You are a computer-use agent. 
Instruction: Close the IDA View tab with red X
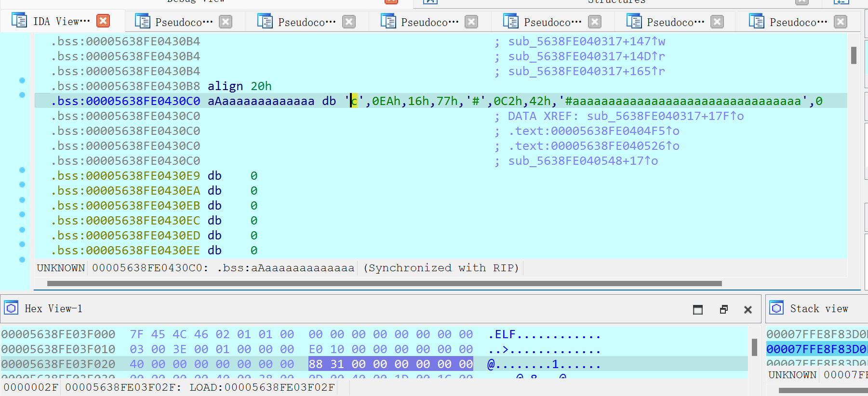pyautogui.click(x=103, y=21)
